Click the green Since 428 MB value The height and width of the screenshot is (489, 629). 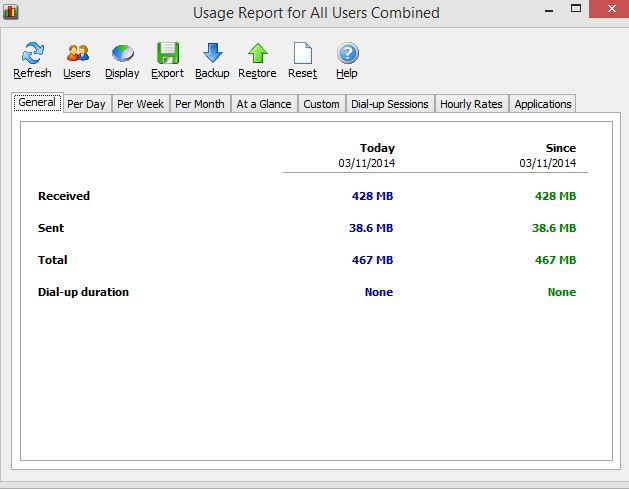pos(556,196)
